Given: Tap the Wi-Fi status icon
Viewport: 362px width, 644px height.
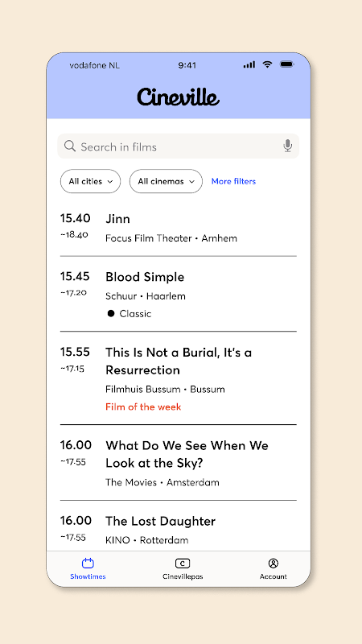Looking at the screenshot, I should [267, 64].
